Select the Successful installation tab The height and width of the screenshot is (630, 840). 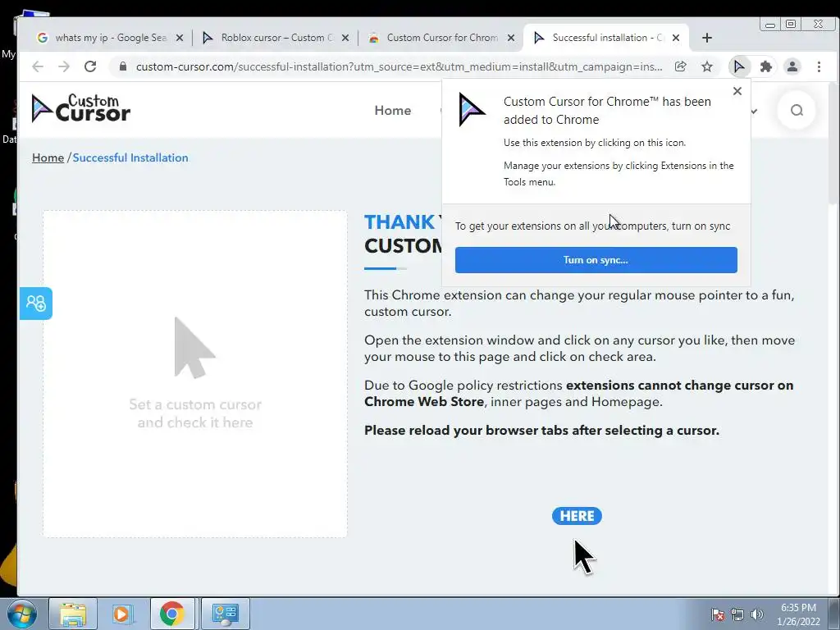pyautogui.click(x=605, y=38)
